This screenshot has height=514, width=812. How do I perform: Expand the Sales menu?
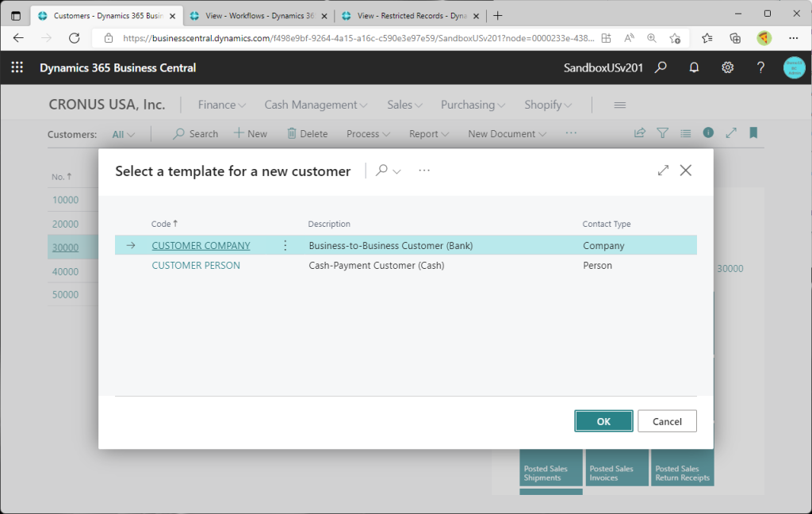click(x=405, y=105)
